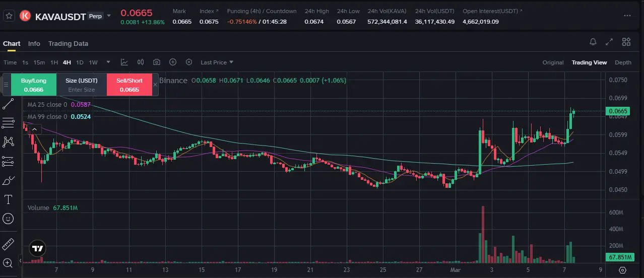
Task: Select the 4H interval
Action: pos(67,62)
